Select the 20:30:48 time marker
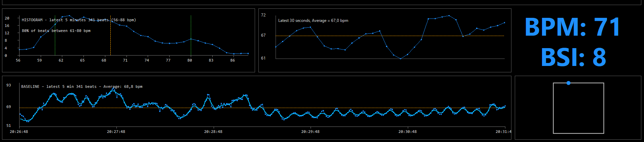 [x=407, y=132]
